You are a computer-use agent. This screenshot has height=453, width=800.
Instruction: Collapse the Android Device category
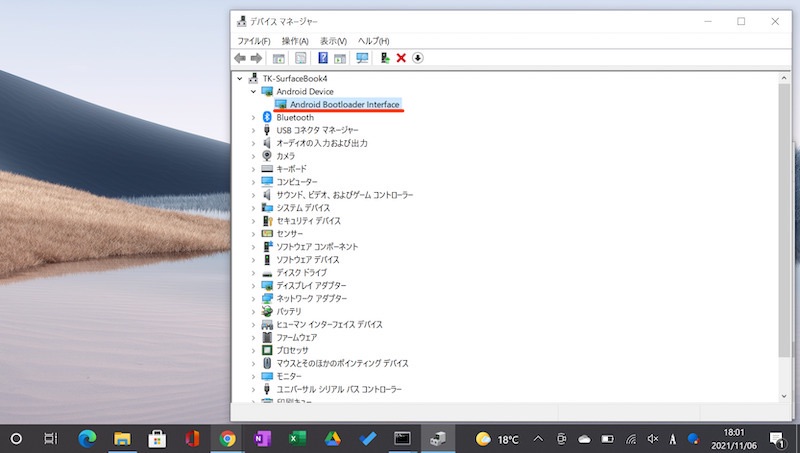point(253,91)
